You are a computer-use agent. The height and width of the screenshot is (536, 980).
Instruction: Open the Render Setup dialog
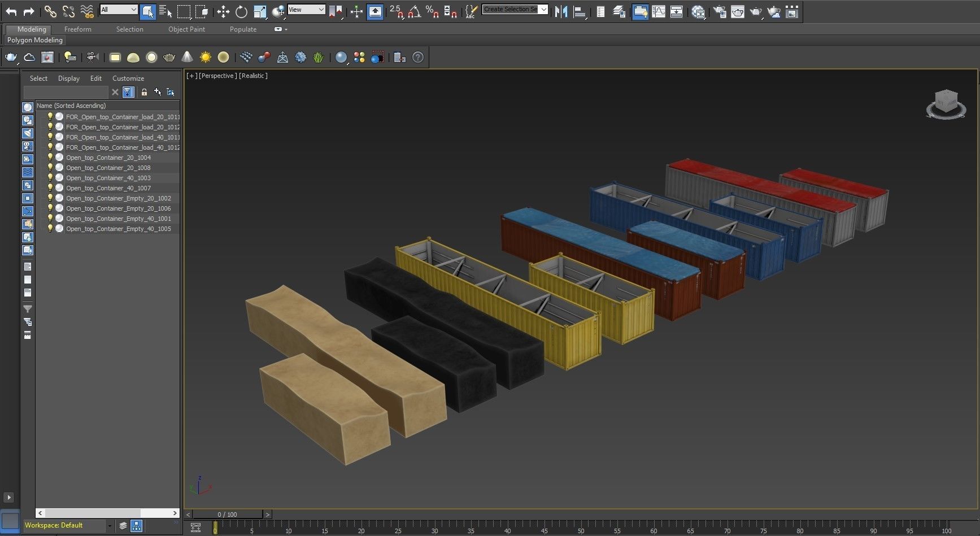point(719,11)
